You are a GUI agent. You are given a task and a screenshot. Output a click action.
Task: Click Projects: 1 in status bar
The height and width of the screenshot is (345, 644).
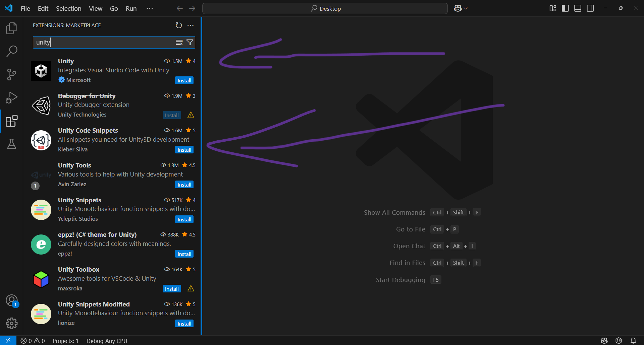pyautogui.click(x=65, y=341)
